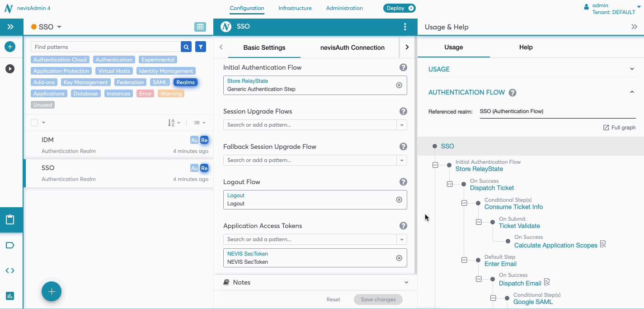The height and width of the screenshot is (309, 644).
Task: Switch to the Infrastructure tab
Action: click(295, 8)
